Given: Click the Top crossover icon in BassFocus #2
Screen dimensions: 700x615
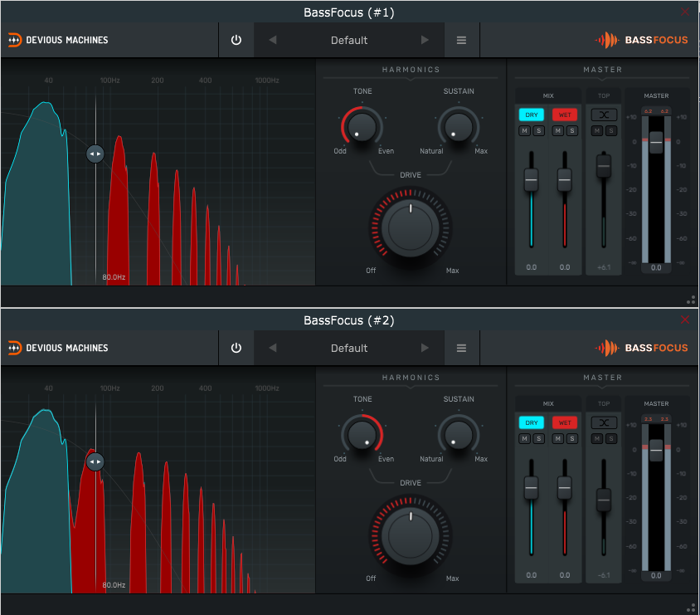Looking at the screenshot, I should tap(604, 422).
